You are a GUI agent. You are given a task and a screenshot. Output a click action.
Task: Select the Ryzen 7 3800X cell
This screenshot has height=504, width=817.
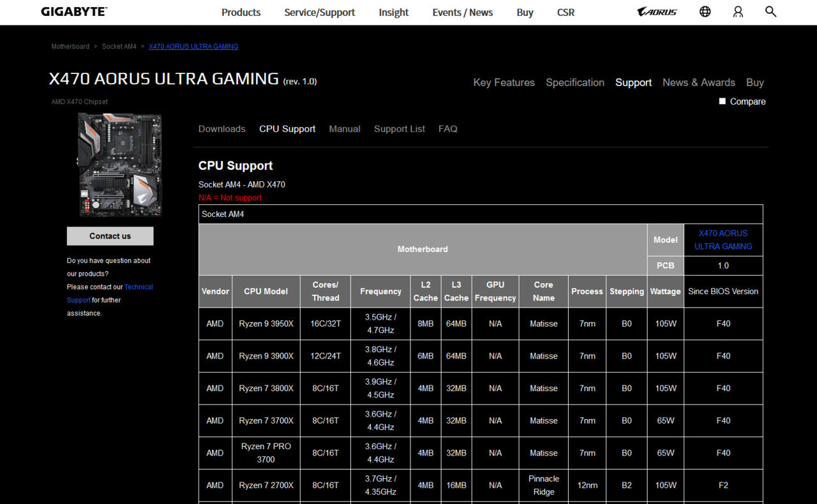click(x=266, y=389)
